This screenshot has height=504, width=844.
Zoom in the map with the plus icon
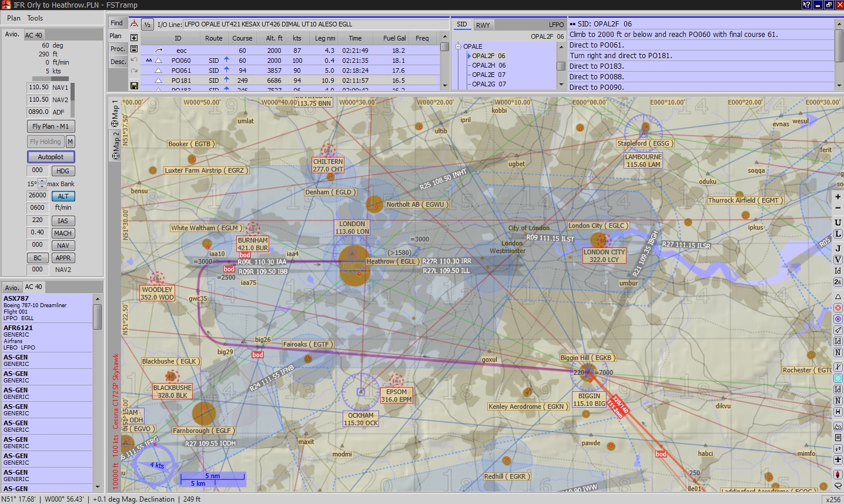(x=838, y=197)
